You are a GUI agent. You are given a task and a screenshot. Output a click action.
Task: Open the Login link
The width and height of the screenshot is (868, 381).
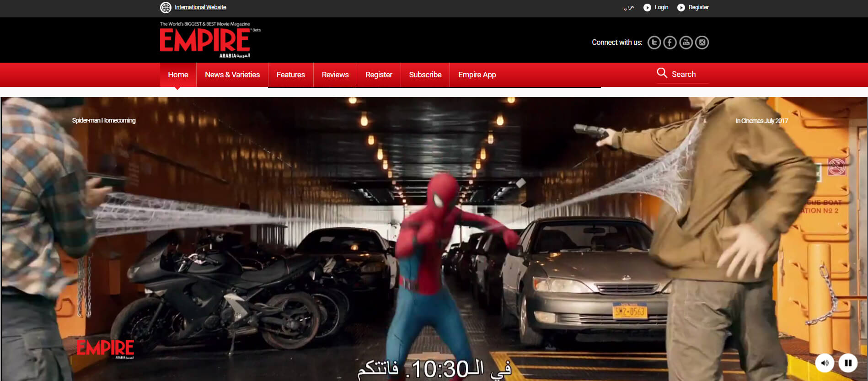(x=661, y=7)
